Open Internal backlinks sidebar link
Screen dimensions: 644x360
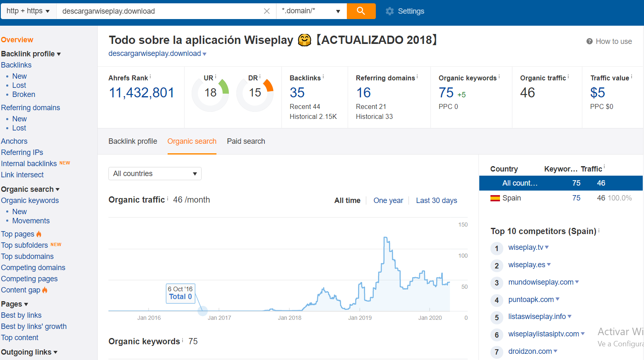pos(29,164)
